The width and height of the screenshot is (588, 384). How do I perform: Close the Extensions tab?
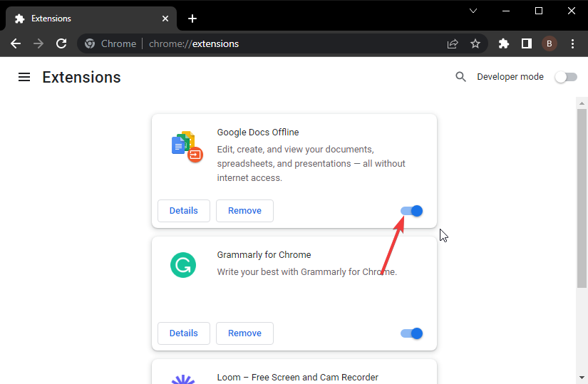click(x=165, y=19)
